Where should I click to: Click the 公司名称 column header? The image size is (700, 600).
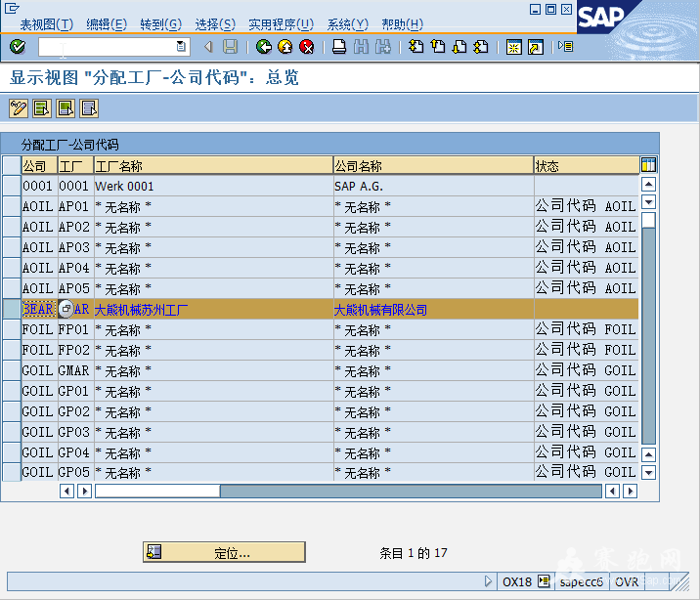(x=433, y=165)
